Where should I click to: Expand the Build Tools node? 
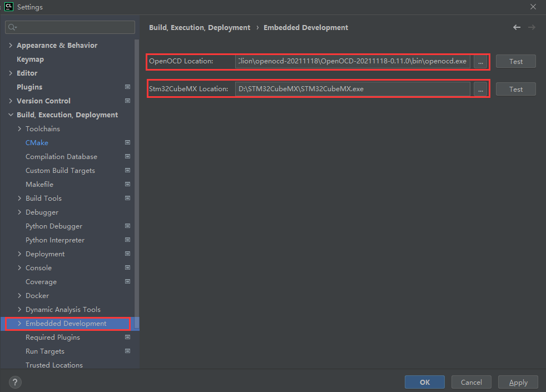click(x=19, y=198)
